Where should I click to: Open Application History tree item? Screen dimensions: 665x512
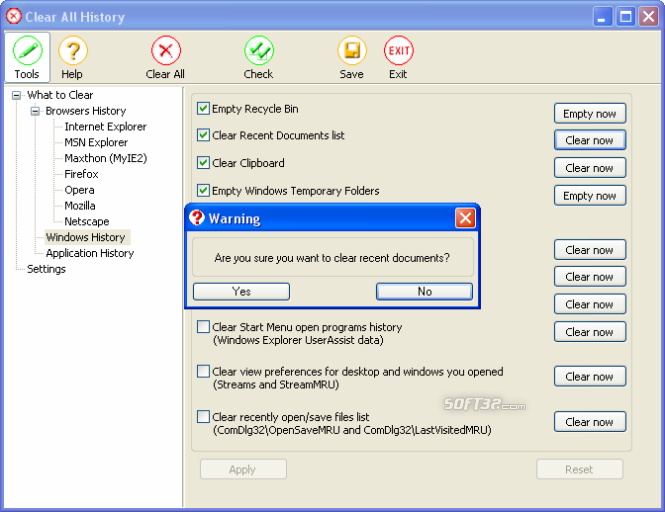(x=90, y=253)
